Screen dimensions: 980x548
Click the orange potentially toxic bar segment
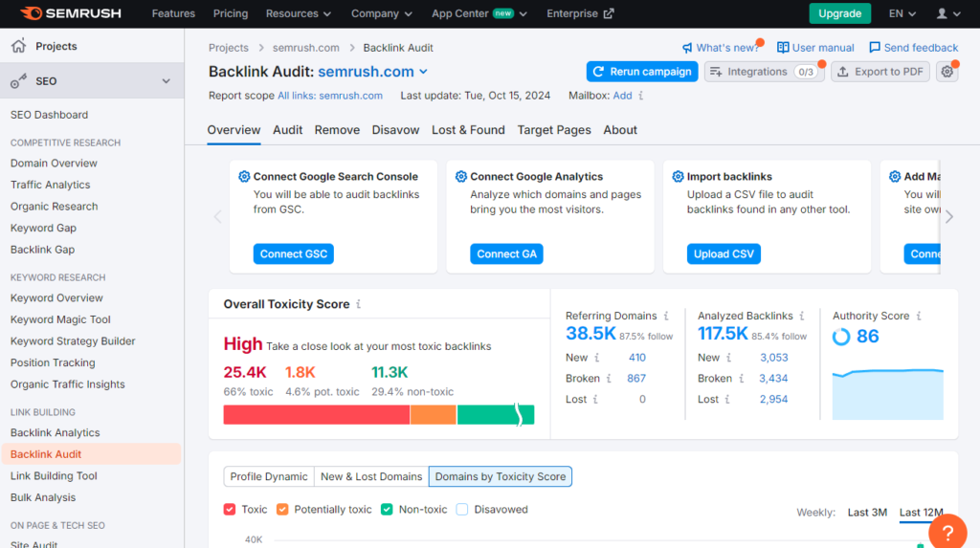pyautogui.click(x=434, y=415)
